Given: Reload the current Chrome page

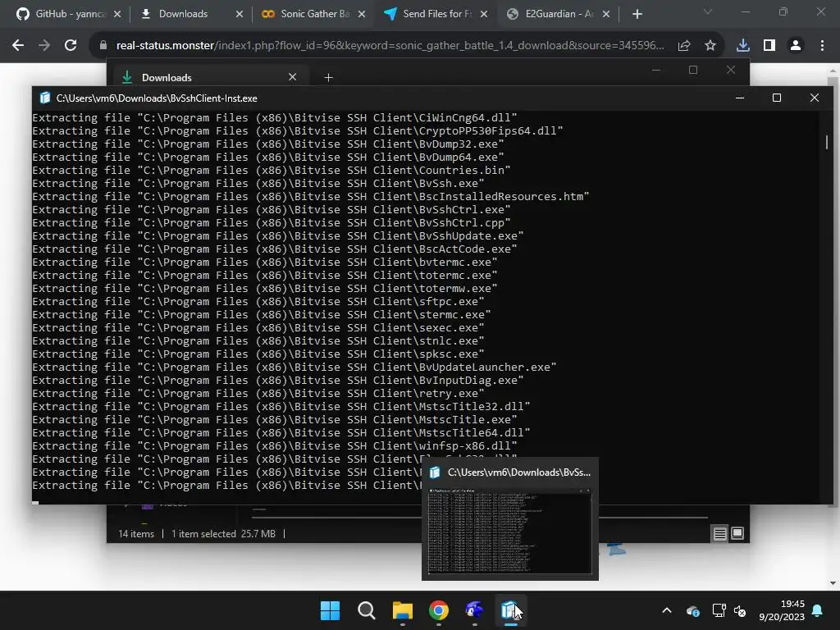Looking at the screenshot, I should 71,46.
